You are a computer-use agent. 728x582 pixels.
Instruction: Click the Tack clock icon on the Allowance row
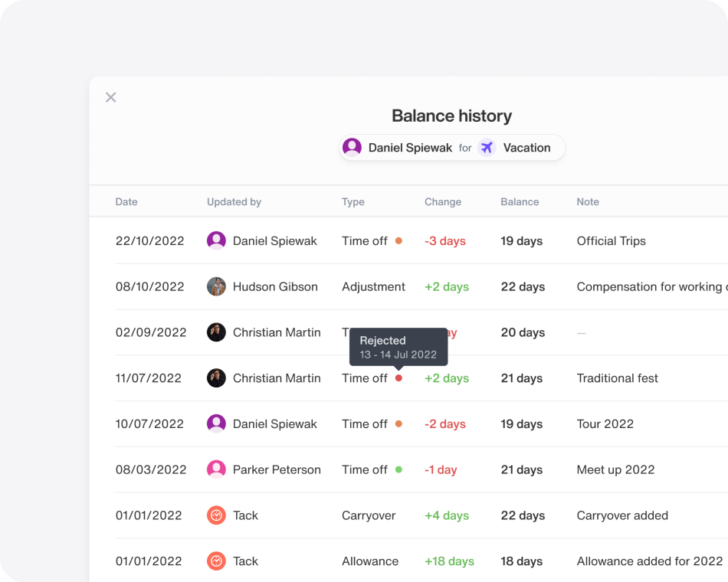click(x=216, y=561)
